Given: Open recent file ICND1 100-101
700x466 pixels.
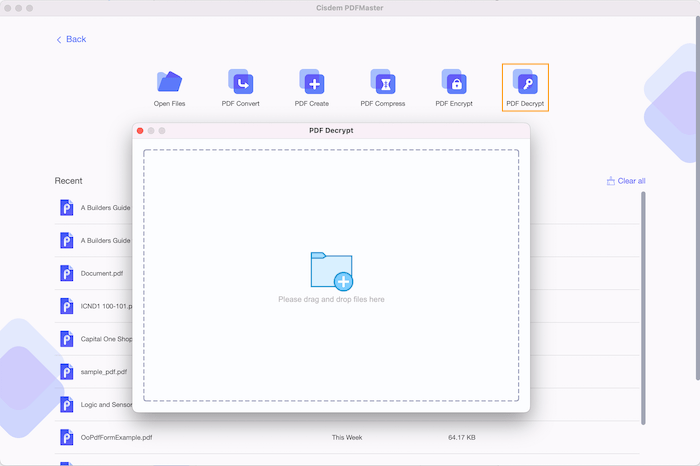Looking at the screenshot, I should (106, 306).
